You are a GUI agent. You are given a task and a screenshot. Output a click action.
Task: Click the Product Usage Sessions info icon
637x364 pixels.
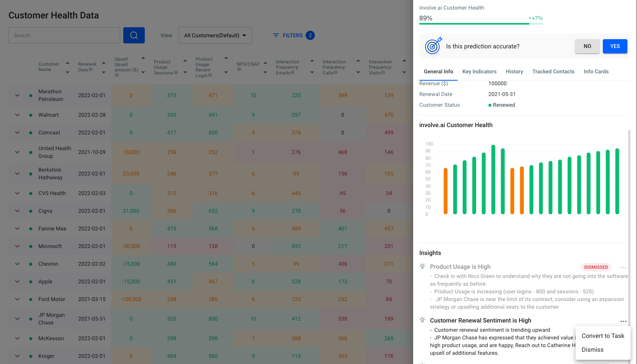pyautogui.click(x=176, y=72)
